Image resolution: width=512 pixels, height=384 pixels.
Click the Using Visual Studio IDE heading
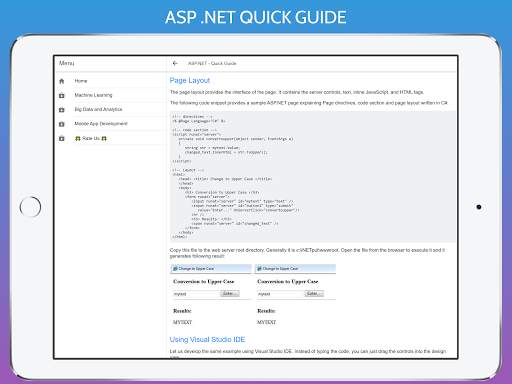(x=207, y=339)
